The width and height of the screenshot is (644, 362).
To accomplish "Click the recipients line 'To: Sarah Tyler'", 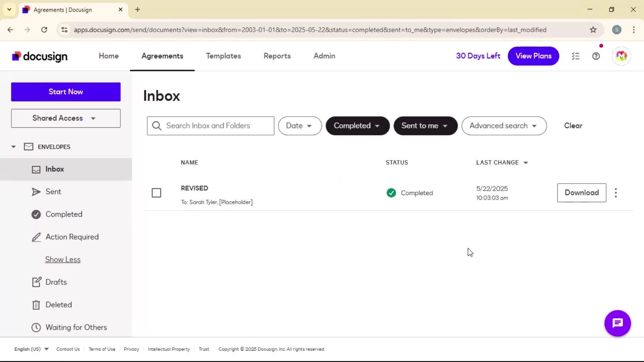I will 217,202.
